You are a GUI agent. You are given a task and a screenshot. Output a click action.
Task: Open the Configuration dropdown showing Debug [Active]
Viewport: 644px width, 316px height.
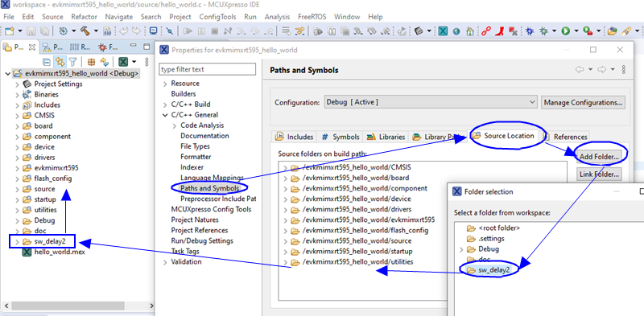pos(431,102)
